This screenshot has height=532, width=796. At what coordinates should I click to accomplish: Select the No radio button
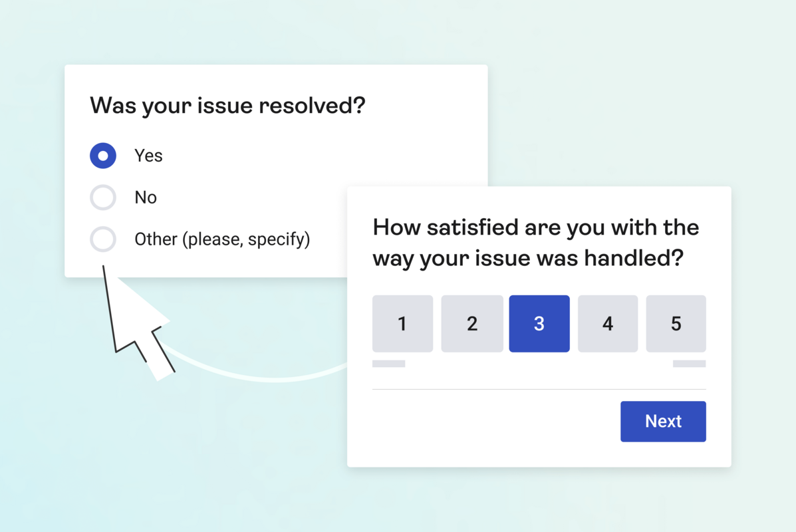click(103, 197)
